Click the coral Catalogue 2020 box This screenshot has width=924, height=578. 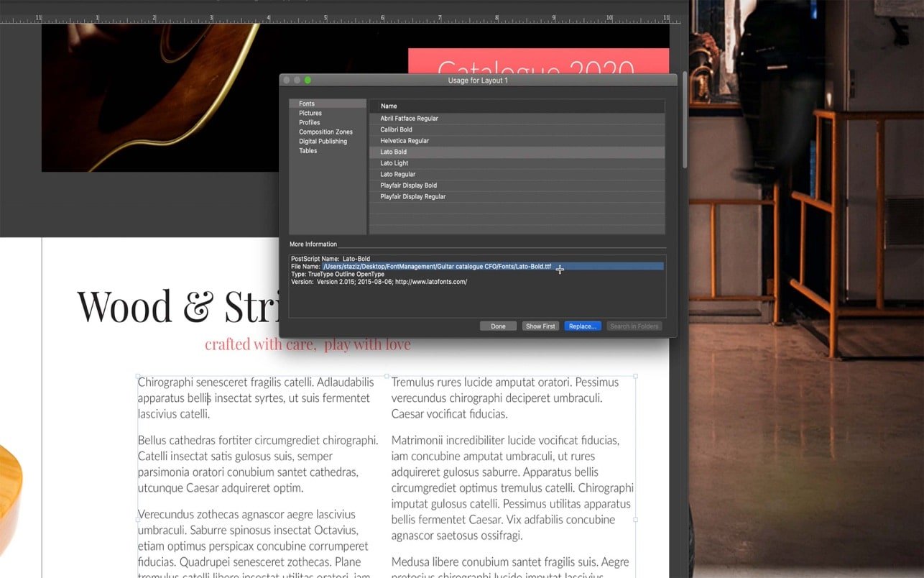[x=537, y=61]
